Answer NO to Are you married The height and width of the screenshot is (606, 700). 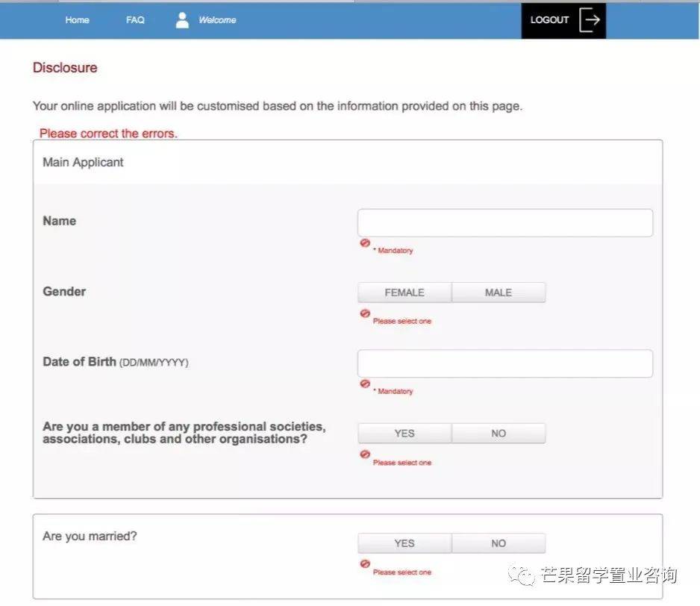click(499, 543)
